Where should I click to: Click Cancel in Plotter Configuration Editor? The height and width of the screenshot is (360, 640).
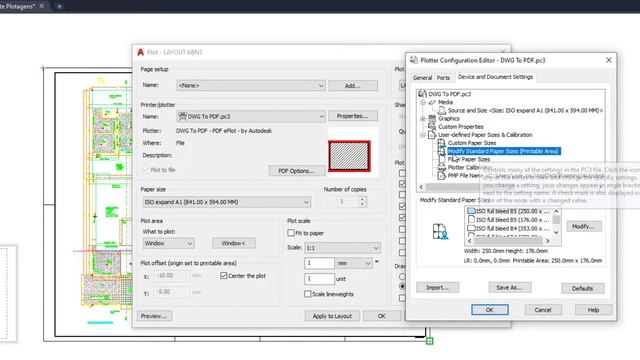point(543,310)
